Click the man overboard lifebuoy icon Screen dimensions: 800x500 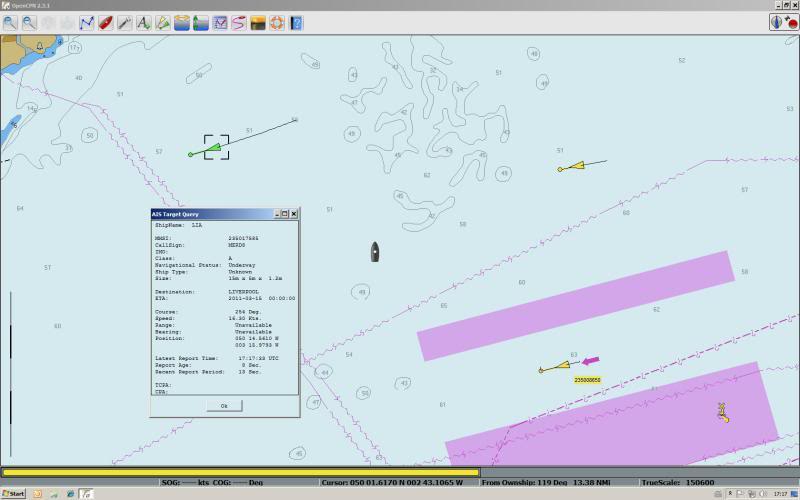(277, 22)
